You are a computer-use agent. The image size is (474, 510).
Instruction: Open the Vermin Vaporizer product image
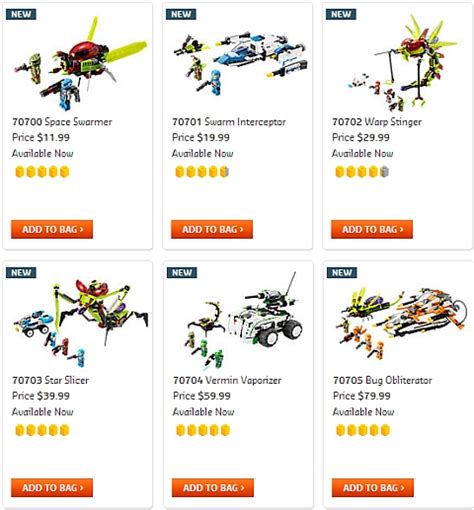coord(243,322)
